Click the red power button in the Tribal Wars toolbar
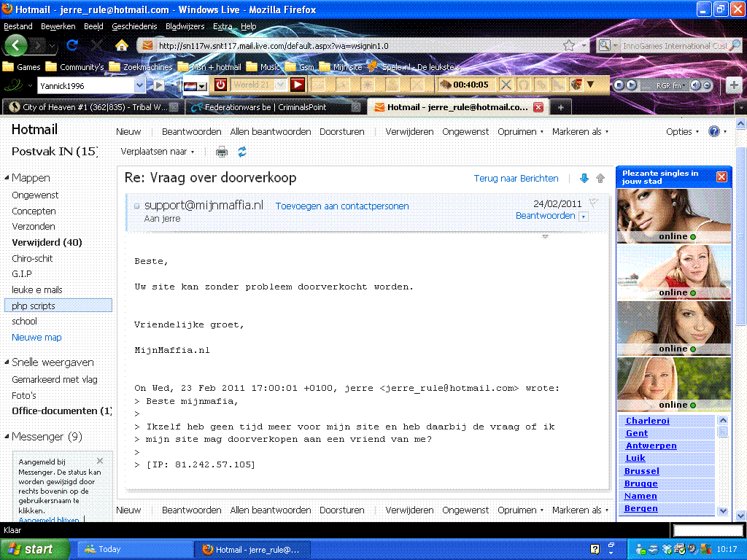This screenshot has width=747, height=560. 220,85
